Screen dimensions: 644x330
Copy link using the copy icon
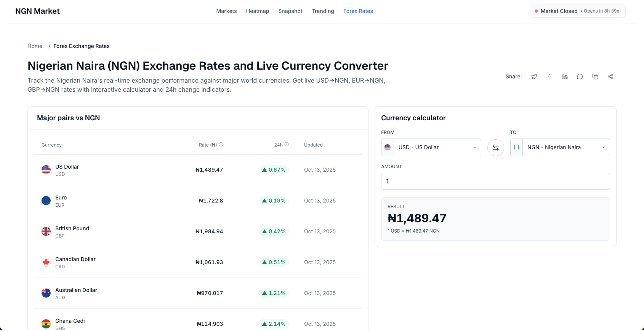point(595,77)
